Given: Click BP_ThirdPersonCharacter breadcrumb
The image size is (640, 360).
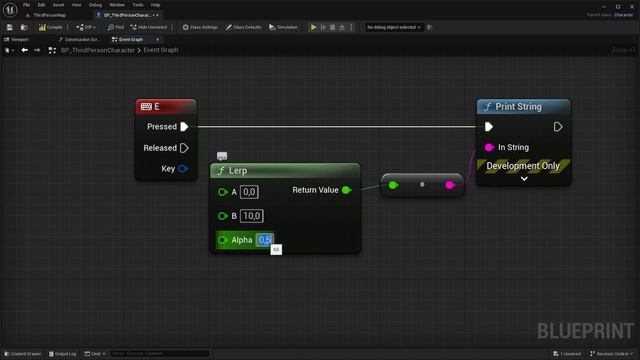Looking at the screenshot, I should click(x=98, y=50).
